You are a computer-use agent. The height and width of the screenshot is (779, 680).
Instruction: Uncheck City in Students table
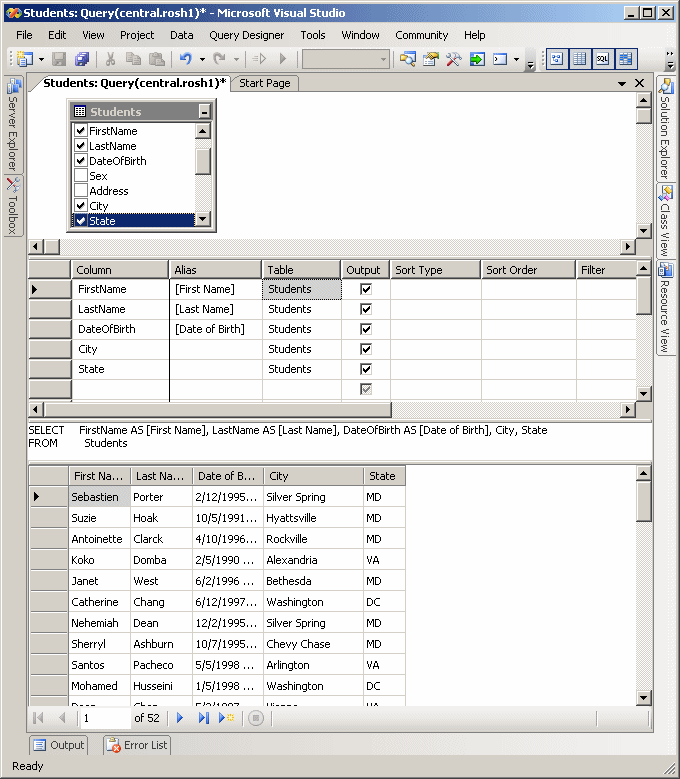(80, 205)
